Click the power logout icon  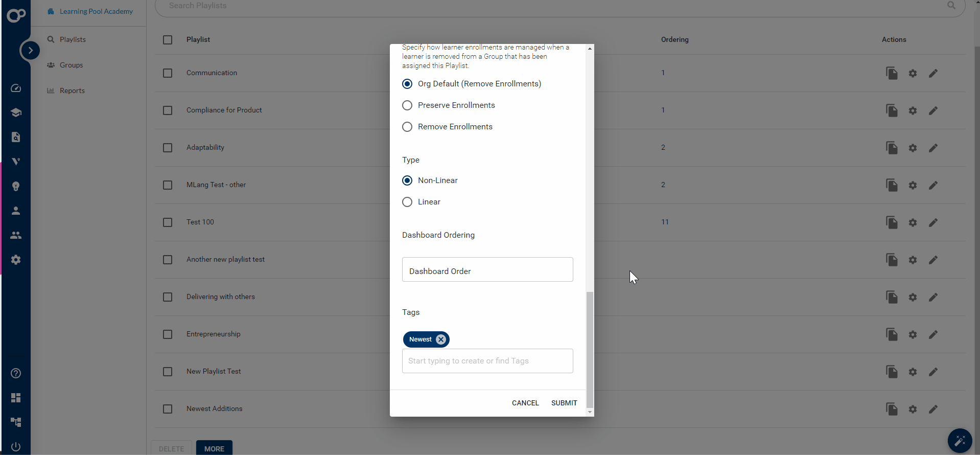coord(16,447)
